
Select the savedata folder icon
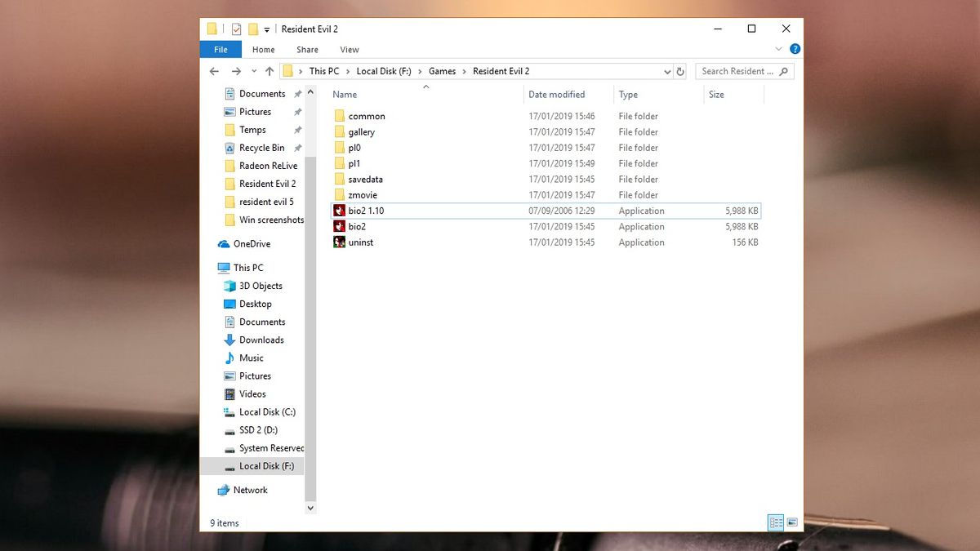coord(340,179)
